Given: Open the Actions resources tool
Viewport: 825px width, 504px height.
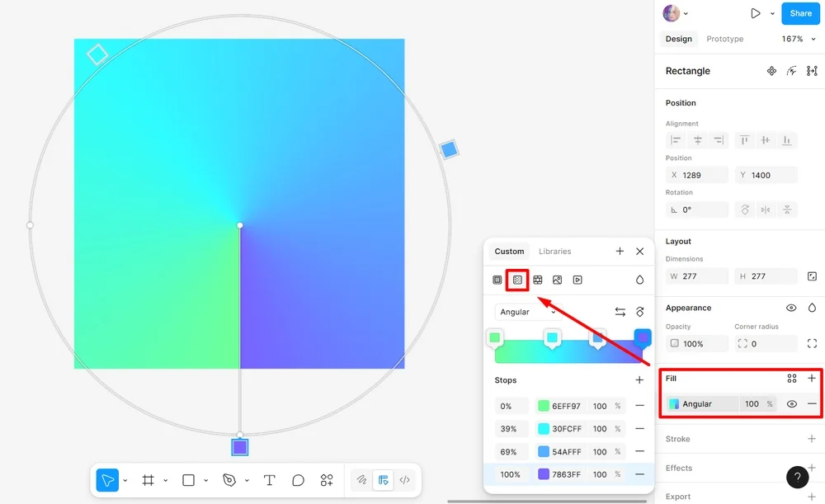Looking at the screenshot, I should [327, 480].
